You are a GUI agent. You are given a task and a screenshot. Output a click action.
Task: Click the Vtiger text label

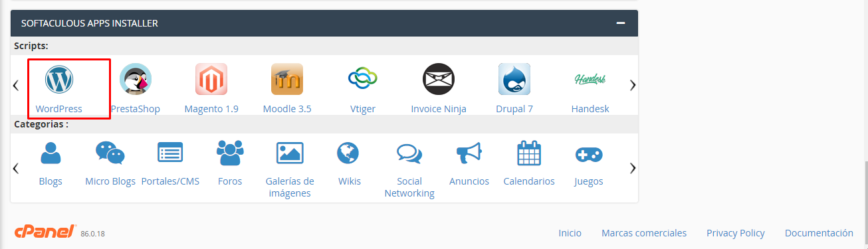[363, 109]
